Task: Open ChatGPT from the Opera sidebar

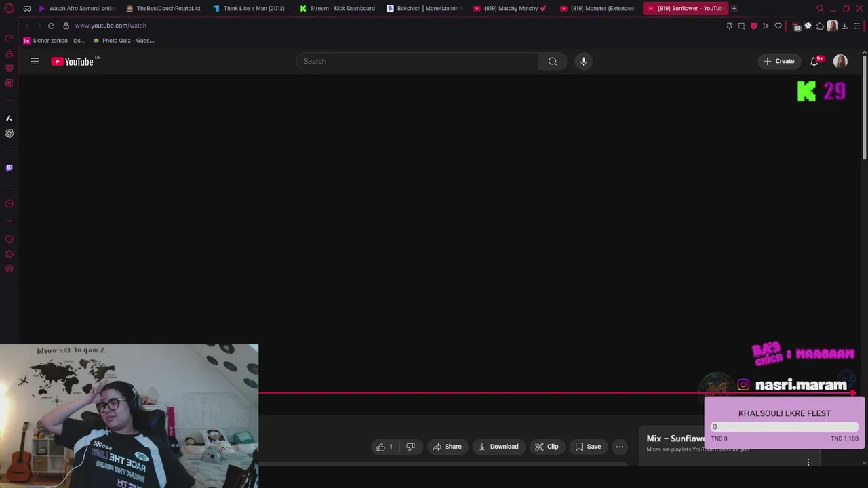Action: [9, 133]
